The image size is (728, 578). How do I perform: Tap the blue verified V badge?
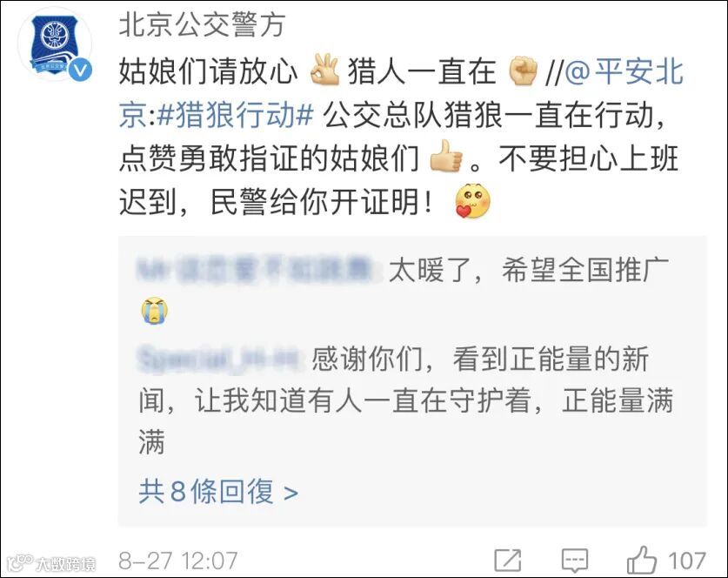click(82, 71)
